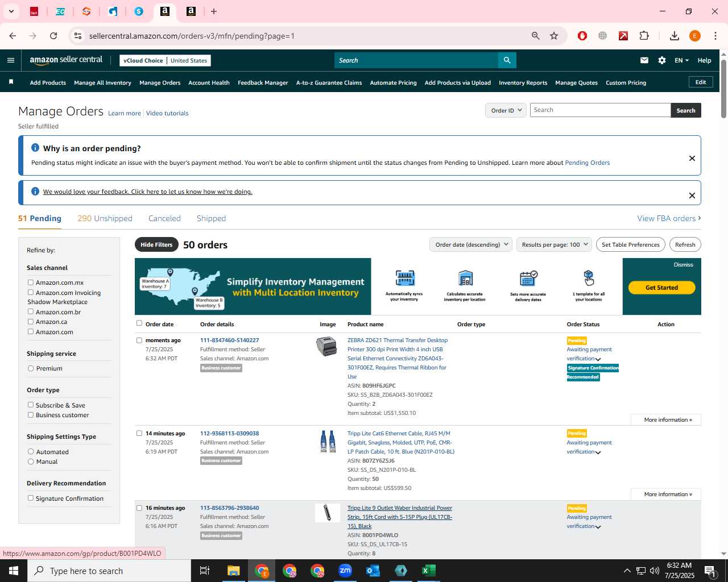Click the browser reload button

click(x=53, y=36)
